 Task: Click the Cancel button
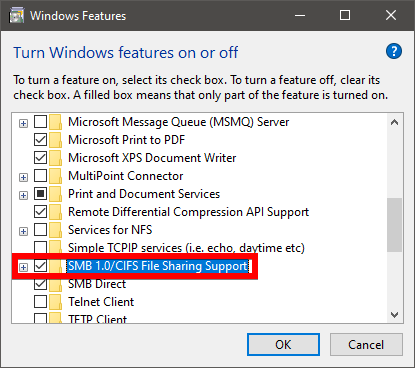[366, 345]
